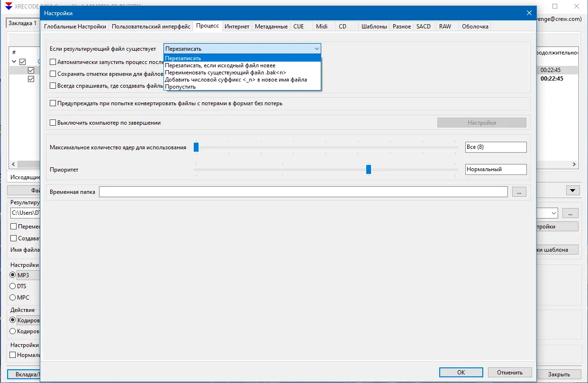Open the SACD tab
Image resolution: width=588 pixels, height=383 pixels.
click(424, 27)
